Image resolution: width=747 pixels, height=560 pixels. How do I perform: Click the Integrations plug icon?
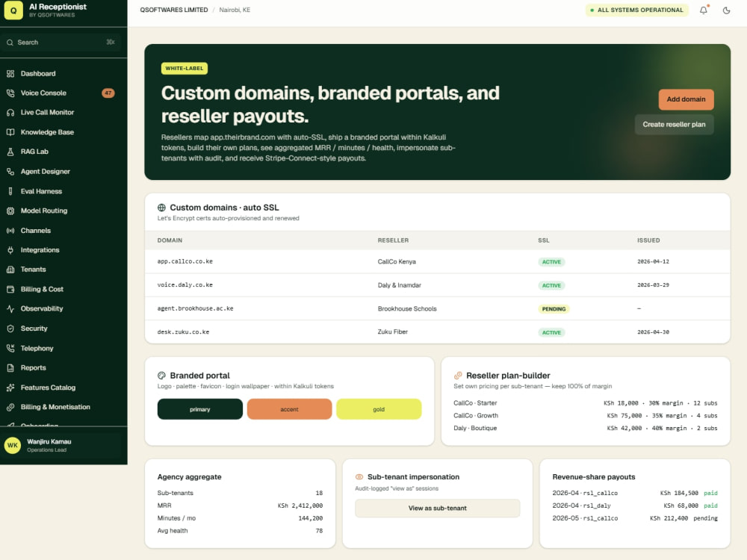(x=10, y=250)
